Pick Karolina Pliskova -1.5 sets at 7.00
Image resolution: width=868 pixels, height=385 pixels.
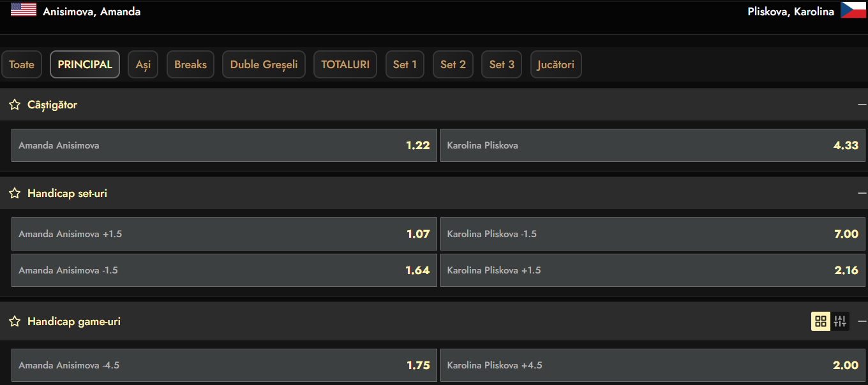[653, 234]
